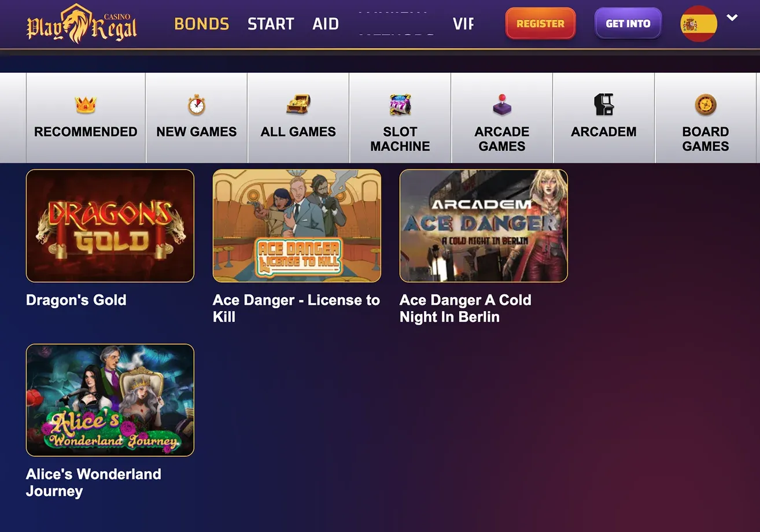This screenshot has height=532, width=760.
Task: Click the Spanish flag language icon
Action: [699, 24]
